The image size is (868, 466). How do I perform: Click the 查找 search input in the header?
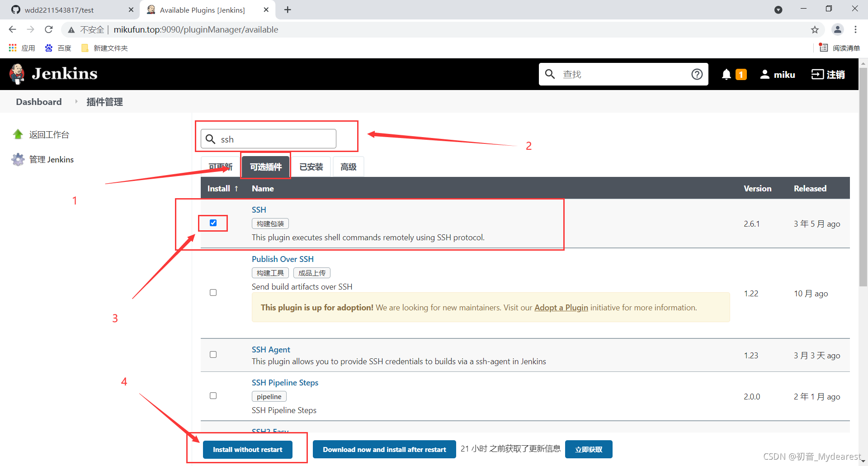[x=623, y=74]
